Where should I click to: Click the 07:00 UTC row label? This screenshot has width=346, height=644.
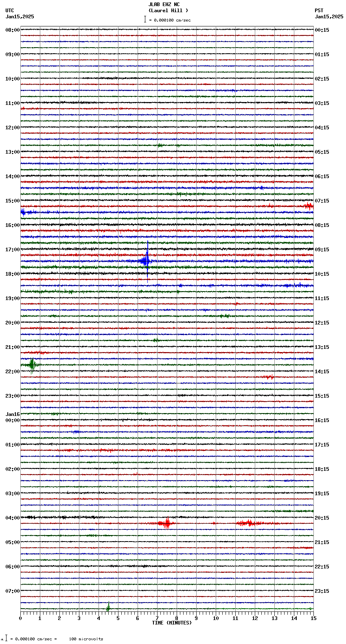coord(12,591)
